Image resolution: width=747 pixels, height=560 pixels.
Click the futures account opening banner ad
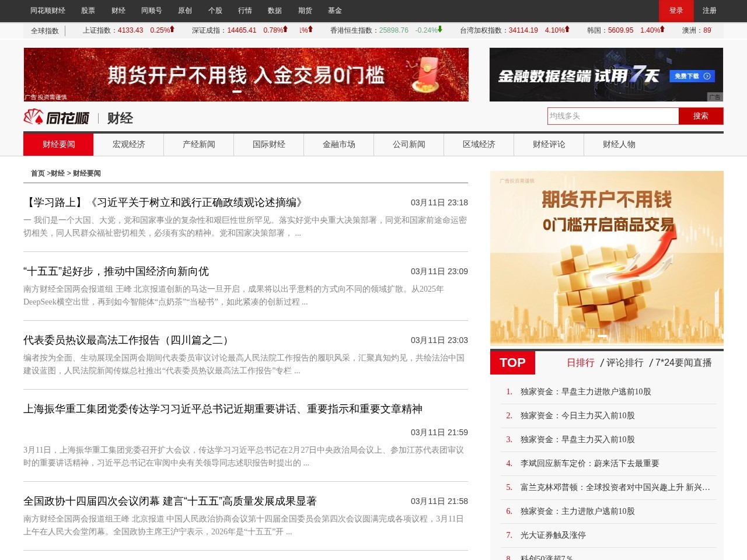pos(245,75)
